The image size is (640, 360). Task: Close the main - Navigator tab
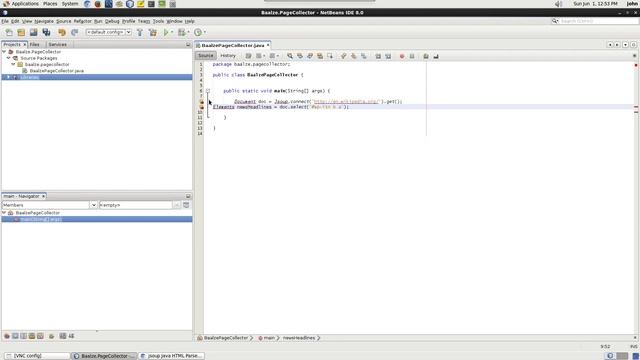click(43, 196)
